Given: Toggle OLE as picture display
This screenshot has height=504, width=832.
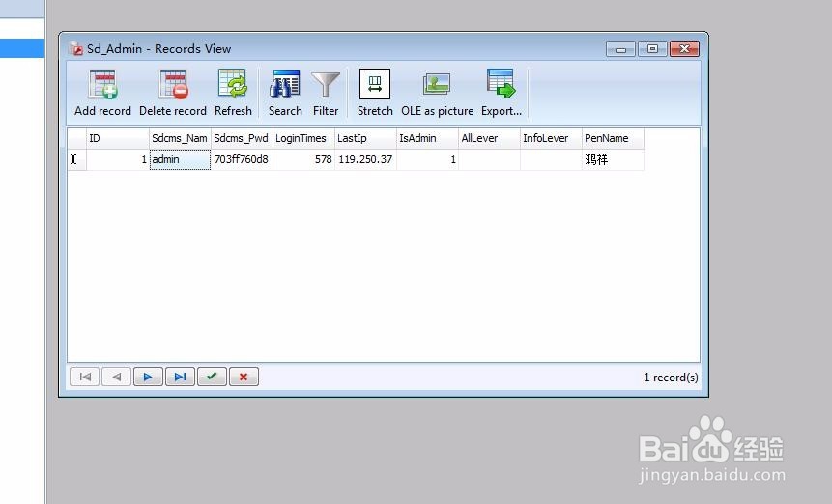Looking at the screenshot, I should pyautogui.click(x=437, y=94).
